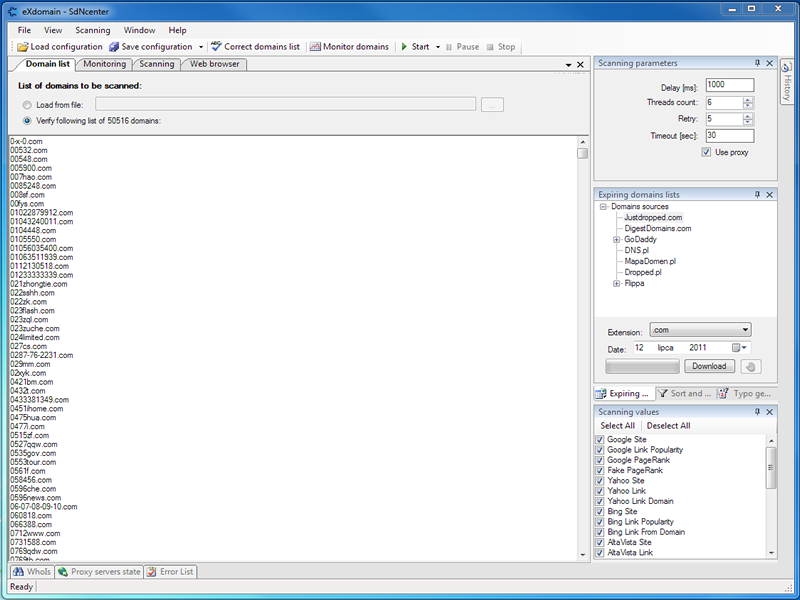The image size is (800, 600).
Task: Open the Extension .com dropdown
Action: coord(701,330)
